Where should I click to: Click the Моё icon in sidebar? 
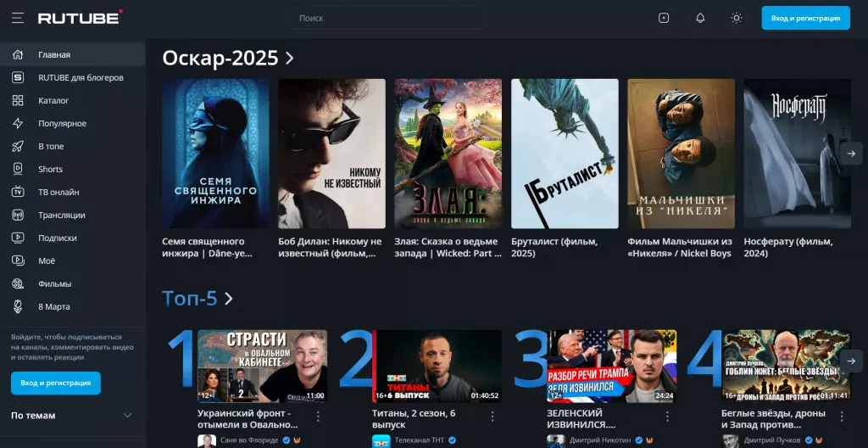pyautogui.click(x=18, y=260)
